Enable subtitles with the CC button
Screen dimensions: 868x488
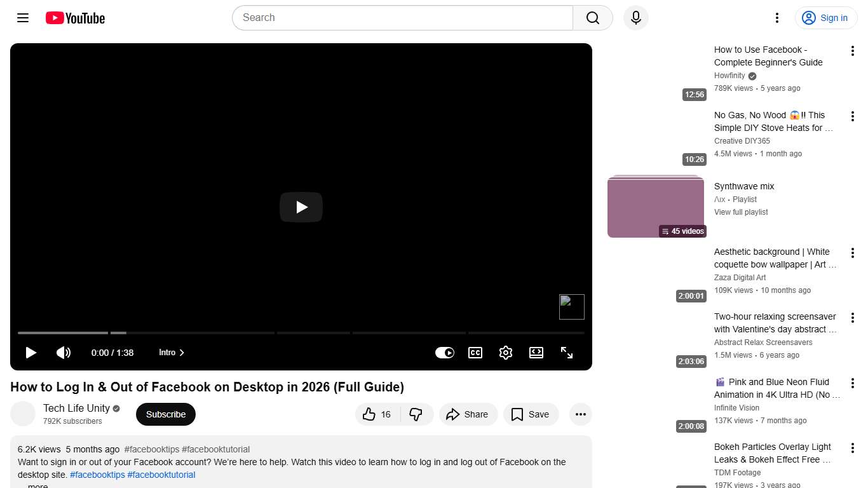[x=475, y=352]
